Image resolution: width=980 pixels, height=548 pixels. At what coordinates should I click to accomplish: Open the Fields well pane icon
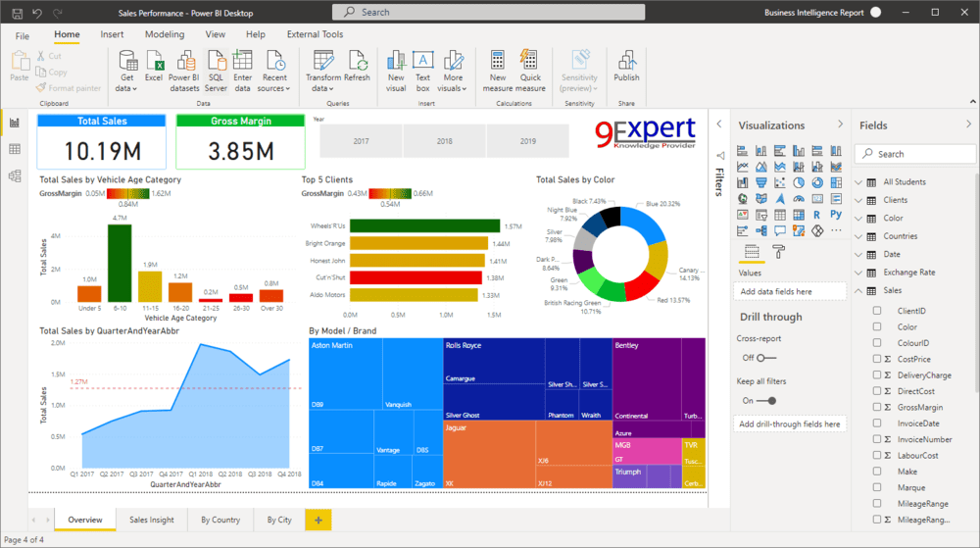[x=752, y=252]
